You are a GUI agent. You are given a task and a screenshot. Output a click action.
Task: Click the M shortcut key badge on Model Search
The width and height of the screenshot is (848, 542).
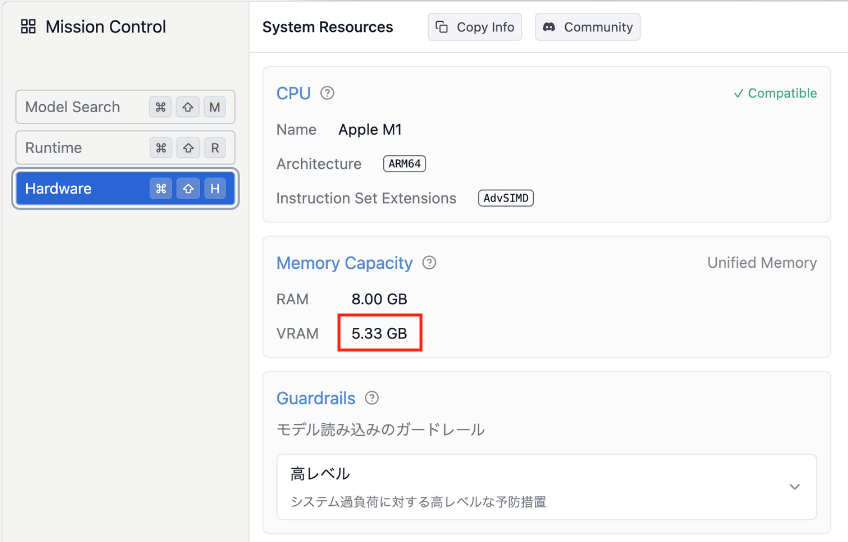click(x=215, y=107)
